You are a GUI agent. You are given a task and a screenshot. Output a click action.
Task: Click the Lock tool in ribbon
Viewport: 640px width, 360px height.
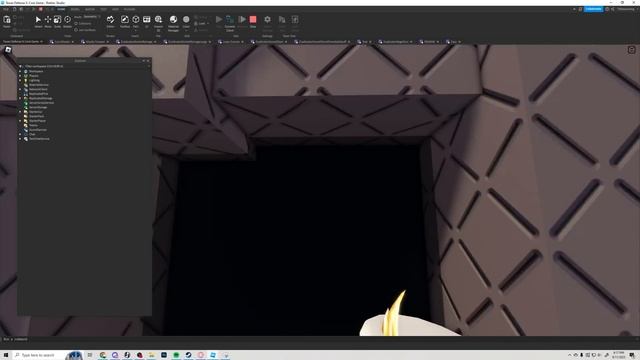click(200, 24)
